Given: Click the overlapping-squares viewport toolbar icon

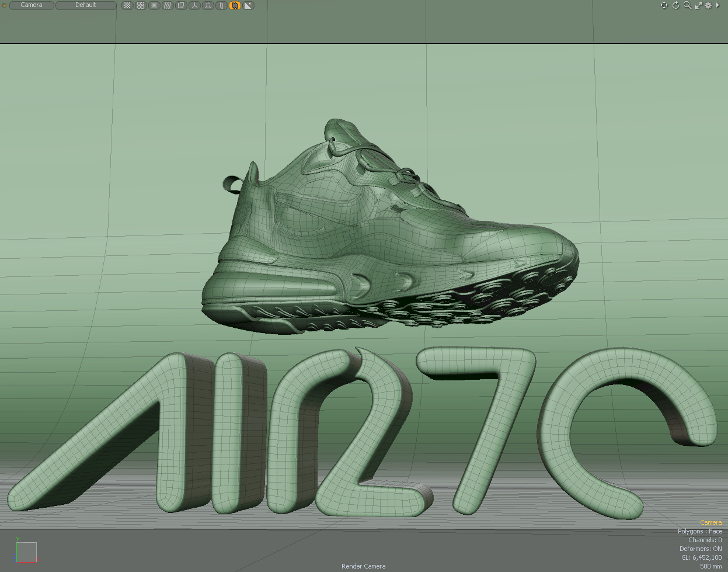Looking at the screenshot, I should point(181,5).
